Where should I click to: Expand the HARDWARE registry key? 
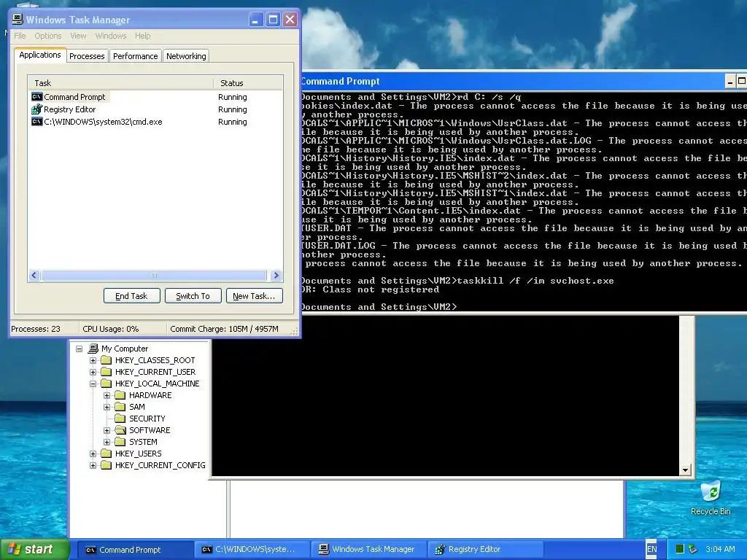tap(107, 395)
